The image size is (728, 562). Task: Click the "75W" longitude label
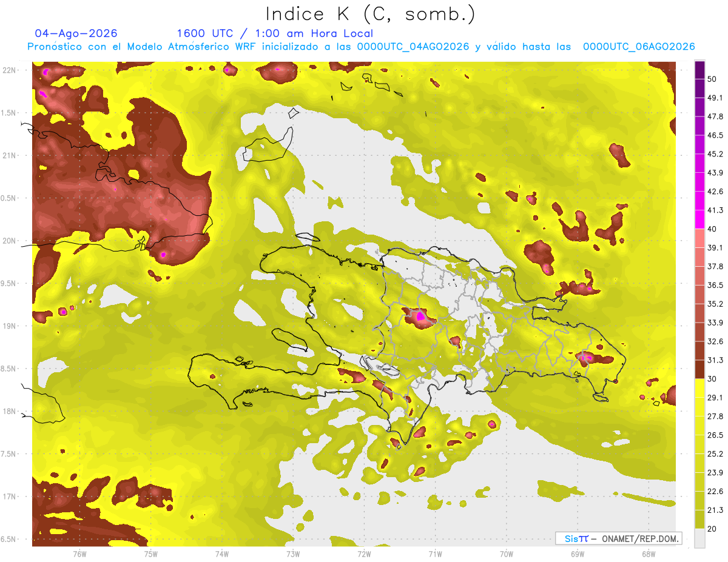(150, 554)
